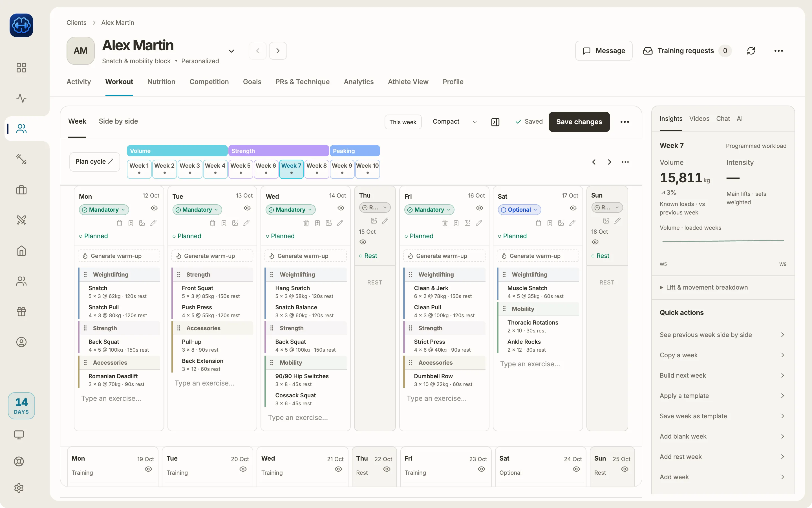Edit Wednesday's workout with pencil icon
The height and width of the screenshot is (508, 812).
[x=340, y=223]
